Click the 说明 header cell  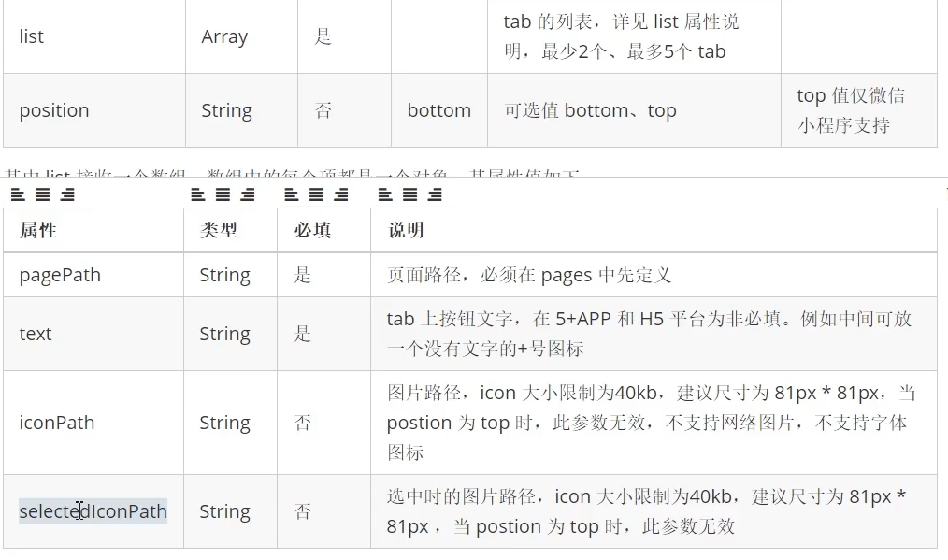click(406, 230)
